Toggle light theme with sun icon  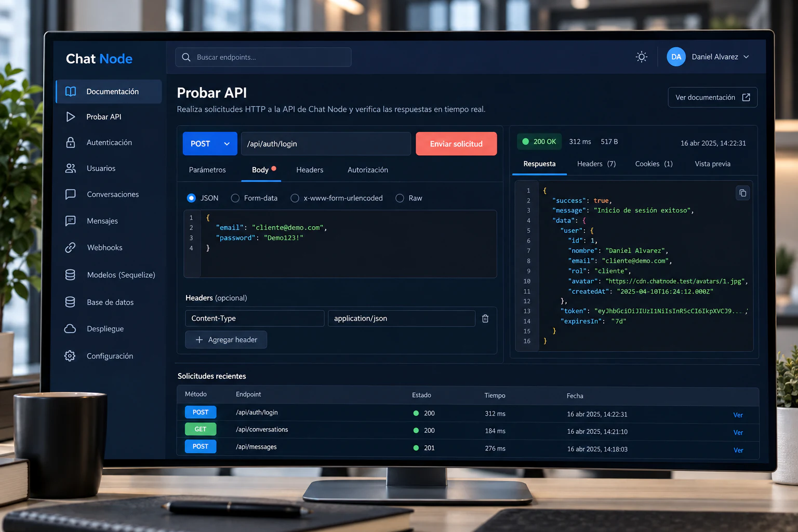(642, 57)
